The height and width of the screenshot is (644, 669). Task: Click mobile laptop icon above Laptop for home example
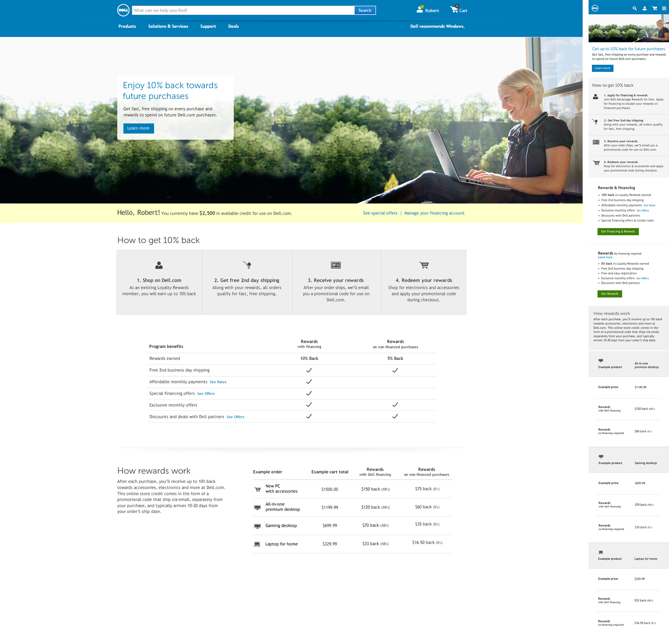click(601, 552)
